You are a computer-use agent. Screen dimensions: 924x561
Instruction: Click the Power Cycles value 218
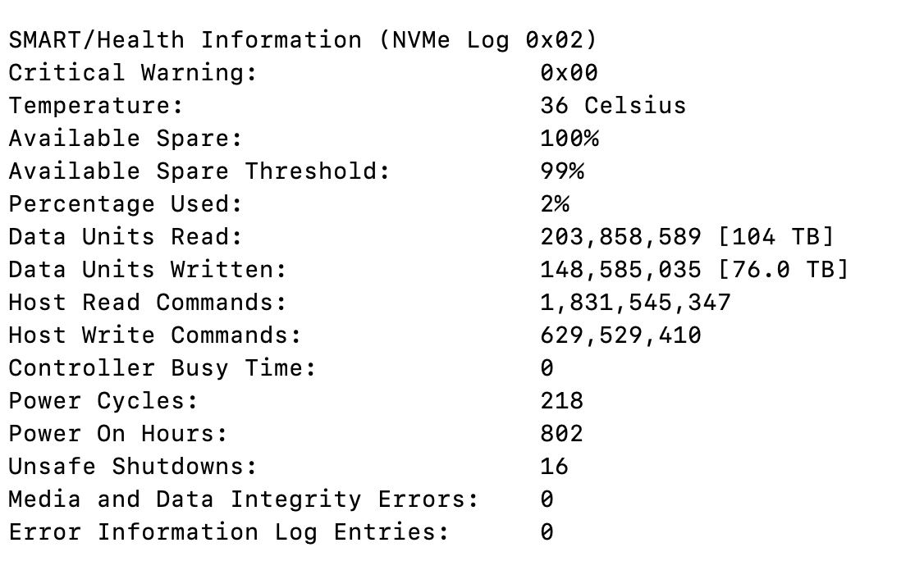[561, 401]
